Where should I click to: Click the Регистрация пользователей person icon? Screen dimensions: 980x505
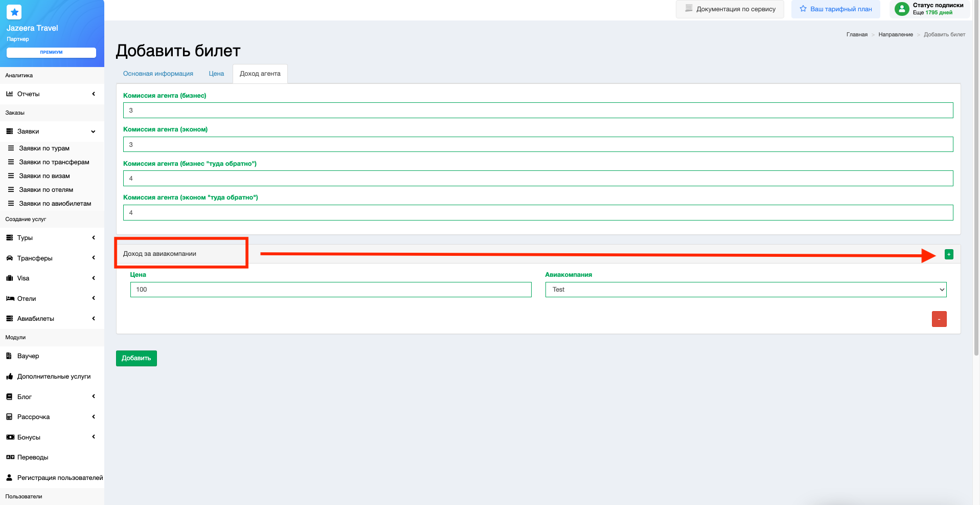(x=9, y=477)
